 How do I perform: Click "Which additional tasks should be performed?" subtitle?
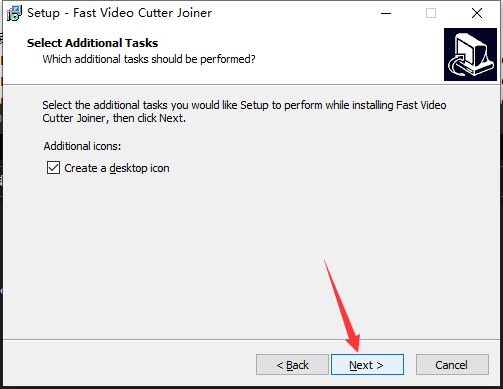[149, 59]
